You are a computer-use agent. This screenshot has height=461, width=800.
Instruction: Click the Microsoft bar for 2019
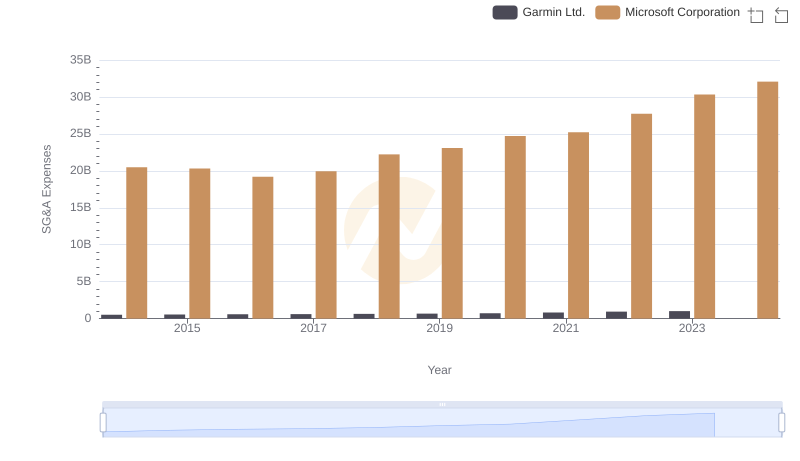[452, 233]
